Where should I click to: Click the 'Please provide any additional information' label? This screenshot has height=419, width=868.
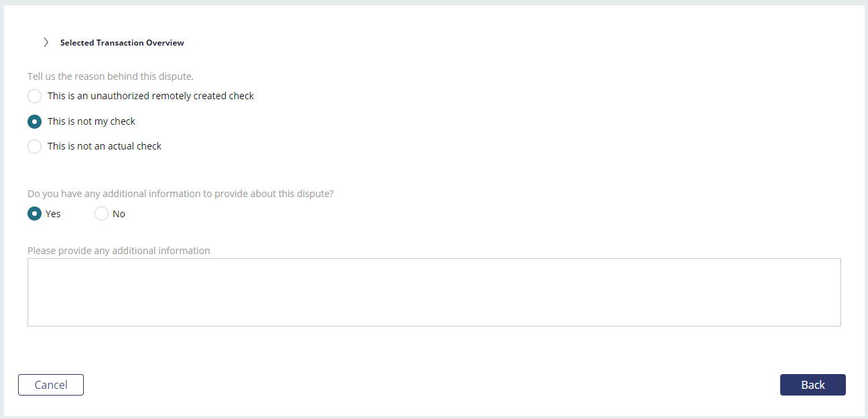coord(119,251)
